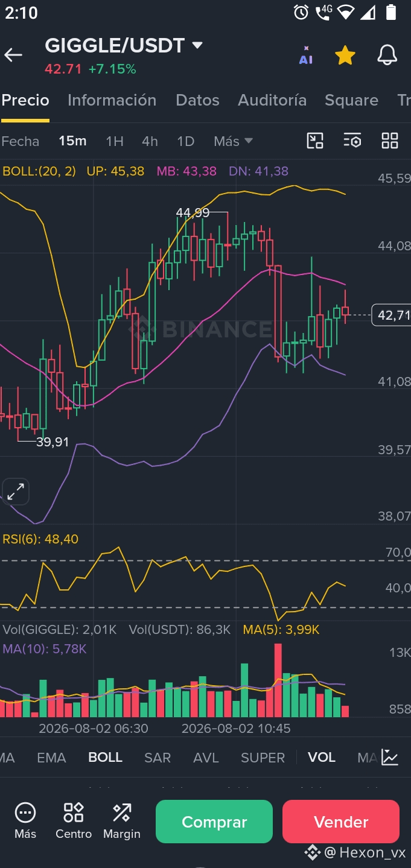Tap the 44,99 high price marker
411x868 pixels.
point(193,212)
